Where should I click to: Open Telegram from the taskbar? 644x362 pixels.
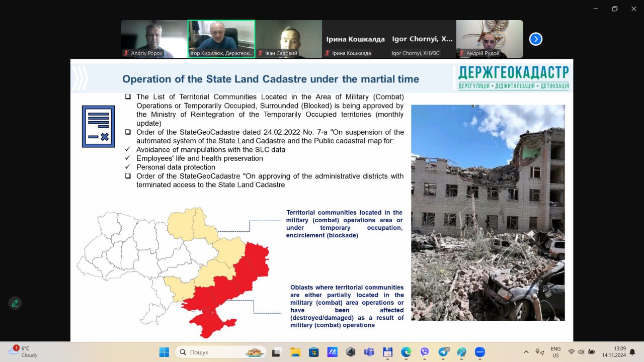[x=443, y=352]
